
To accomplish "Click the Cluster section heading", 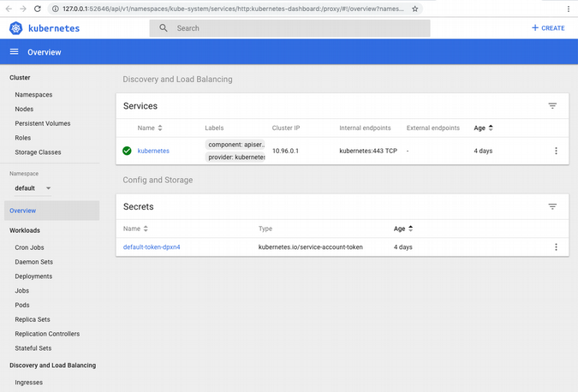I will click(x=20, y=77).
